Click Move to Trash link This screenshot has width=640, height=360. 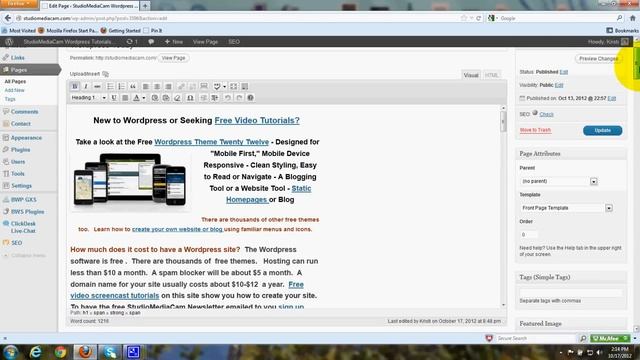tap(535, 130)
